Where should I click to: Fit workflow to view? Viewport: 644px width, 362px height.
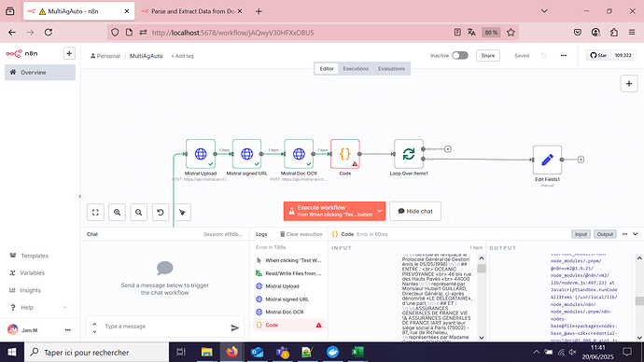coord(95,212)
